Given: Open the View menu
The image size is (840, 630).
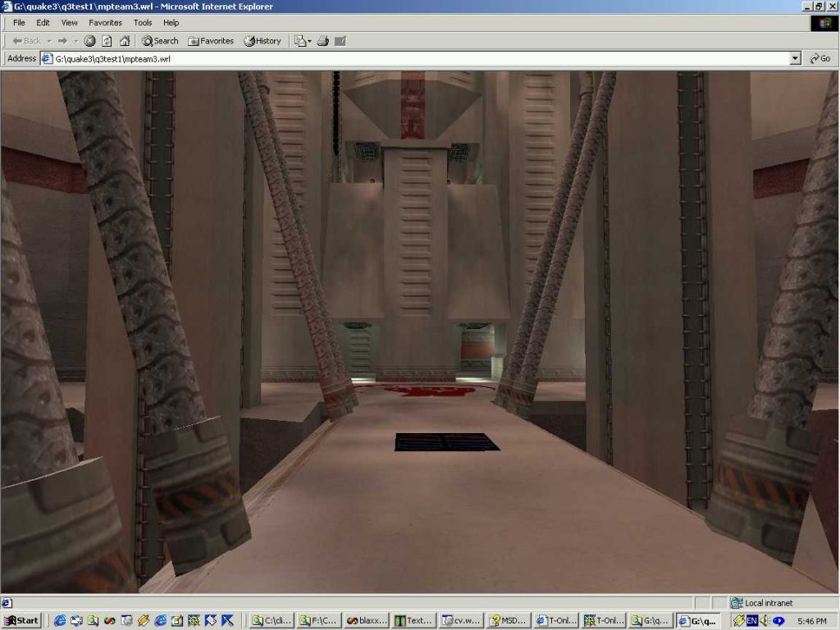Looking at the screenshot, I should click(x=69, y=22).
